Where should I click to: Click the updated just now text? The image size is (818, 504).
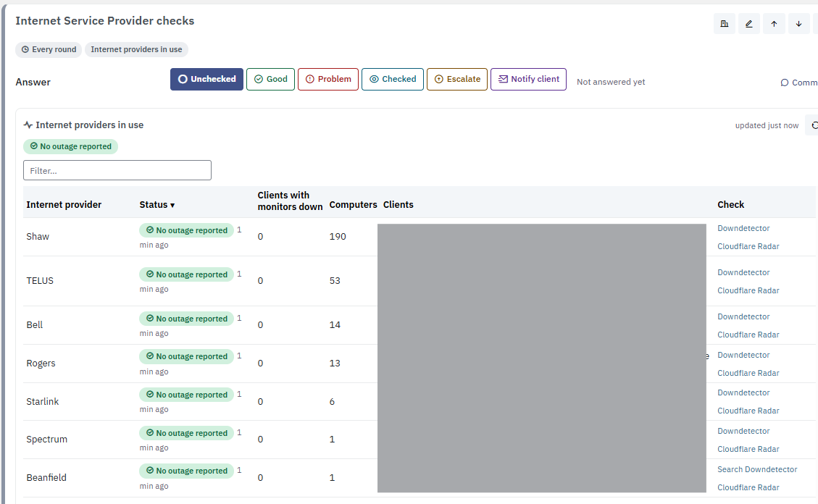pyautogui.click(x=767, y=125)
